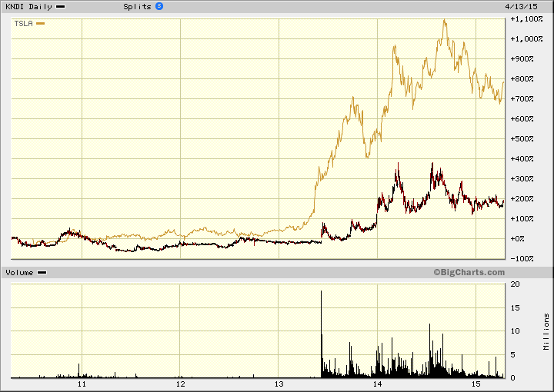Image resolution: width=554 pixels, height=392 pixels.
Task: Click the date '4/13/15'
Action: tap(521, 7)
